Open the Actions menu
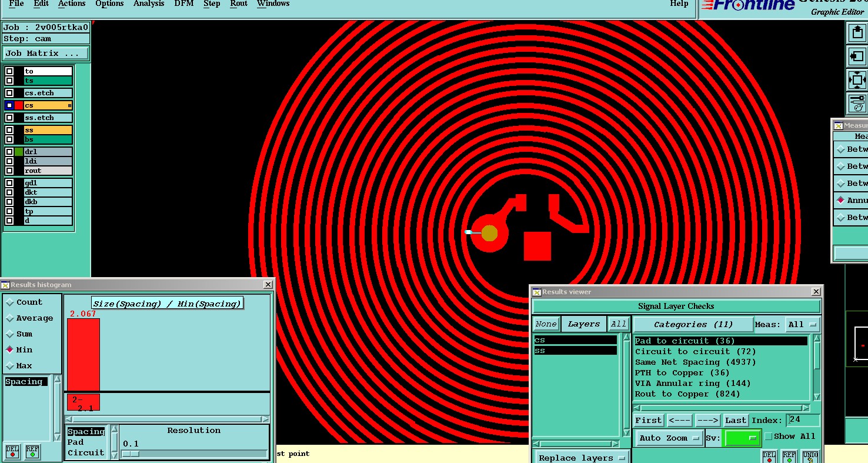 pyautogui.click(x=72, y=4)
